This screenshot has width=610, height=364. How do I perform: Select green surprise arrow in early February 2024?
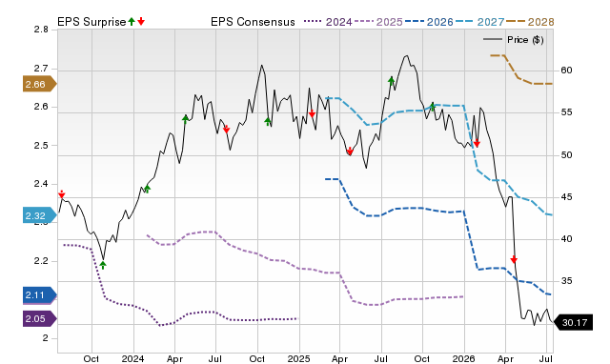pyautogui.click(x=147, y=189)
